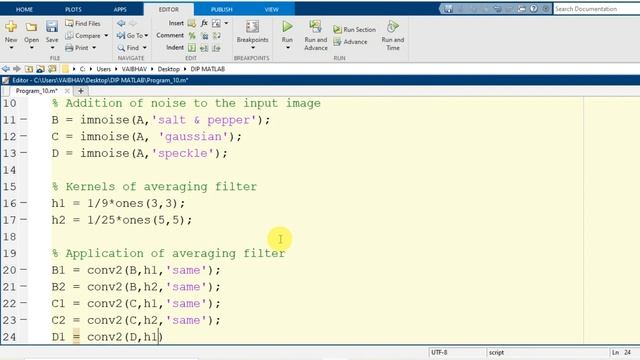Click the UTF-8 encoding in status bar
640x360 pixels.
(439, 352)
